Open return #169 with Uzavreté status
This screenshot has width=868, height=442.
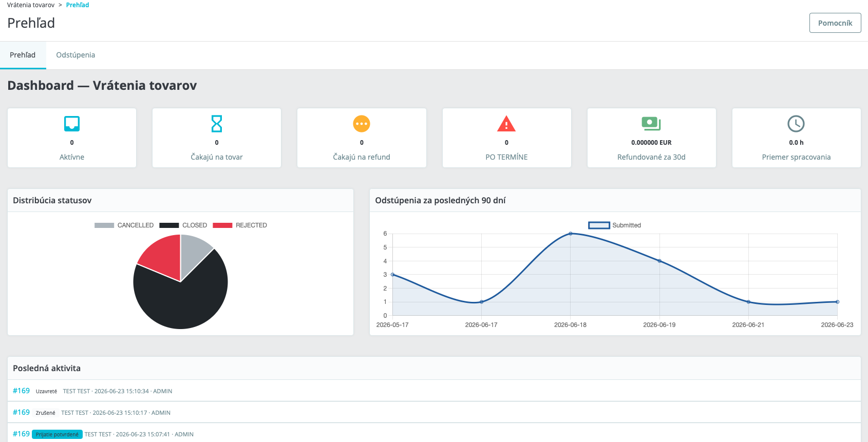[21, 391]
